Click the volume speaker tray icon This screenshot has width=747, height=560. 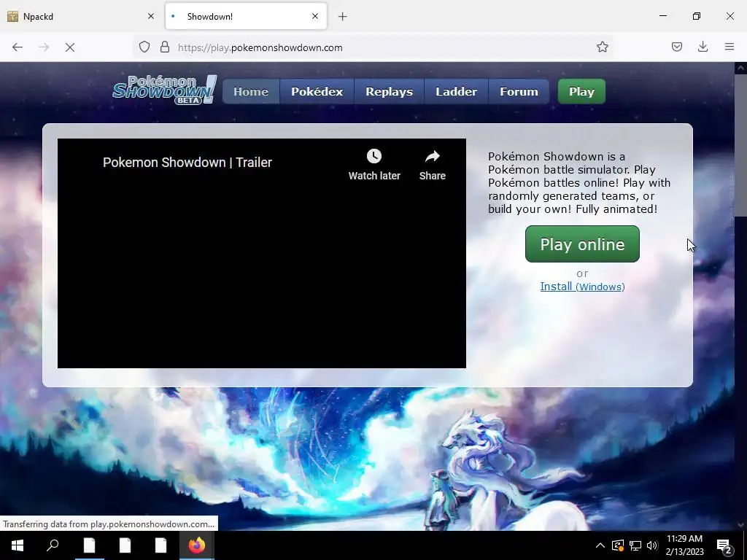point(652,545)
